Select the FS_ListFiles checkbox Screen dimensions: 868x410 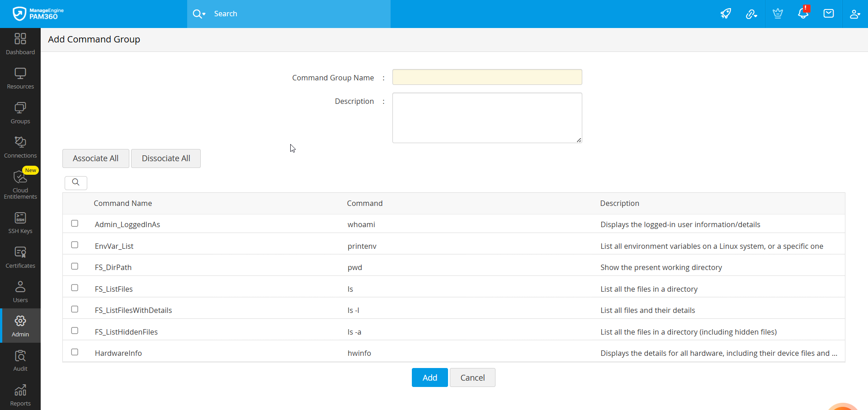75,288
